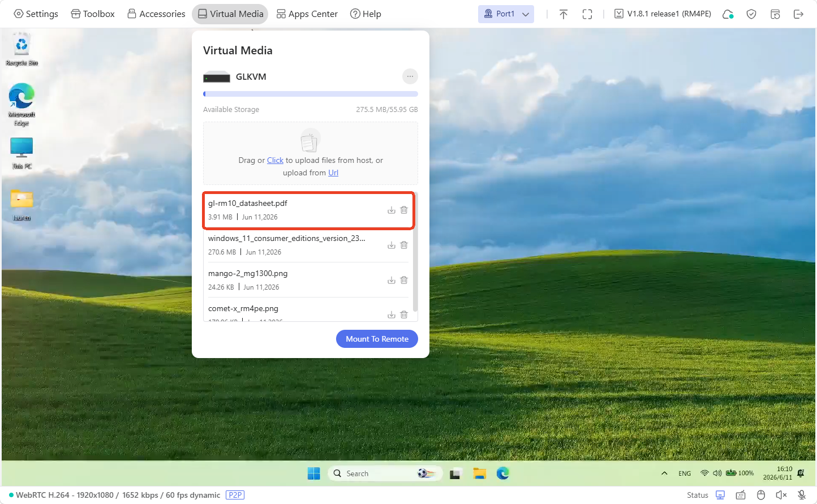Click the remote taskbar Wi-Fi icon
The image size is (817, 504).
704,473
